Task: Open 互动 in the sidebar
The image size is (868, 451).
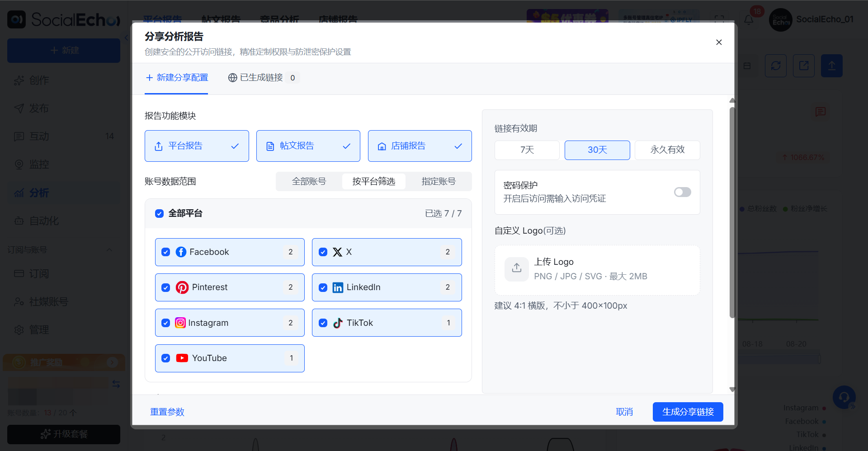Action: click(64, 136)
